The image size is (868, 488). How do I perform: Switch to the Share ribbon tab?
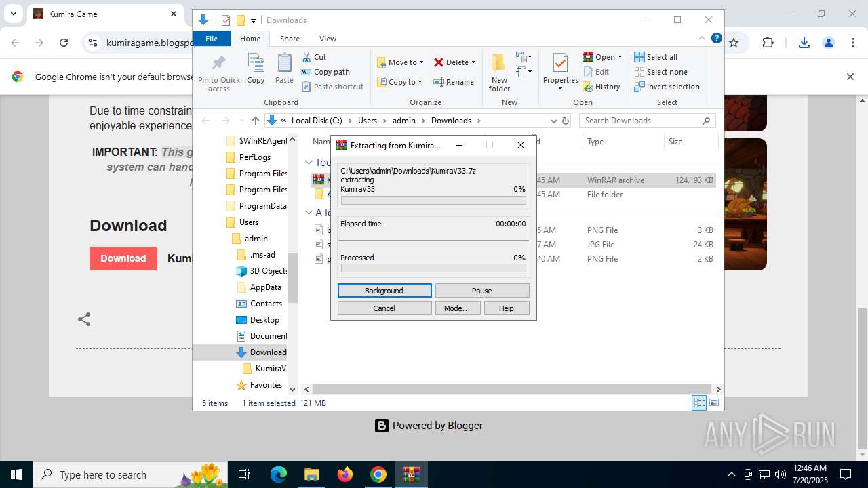coord(290,39)
